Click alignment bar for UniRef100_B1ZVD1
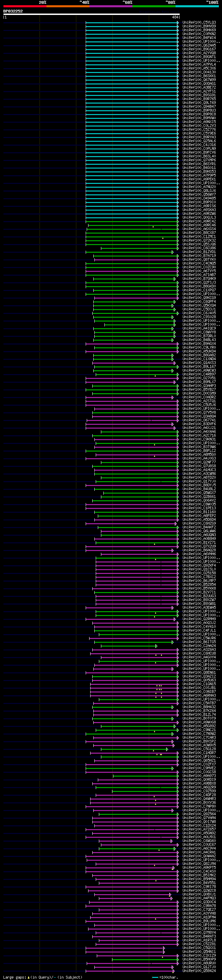Screen dimensions: 222x980 point(130,252)
